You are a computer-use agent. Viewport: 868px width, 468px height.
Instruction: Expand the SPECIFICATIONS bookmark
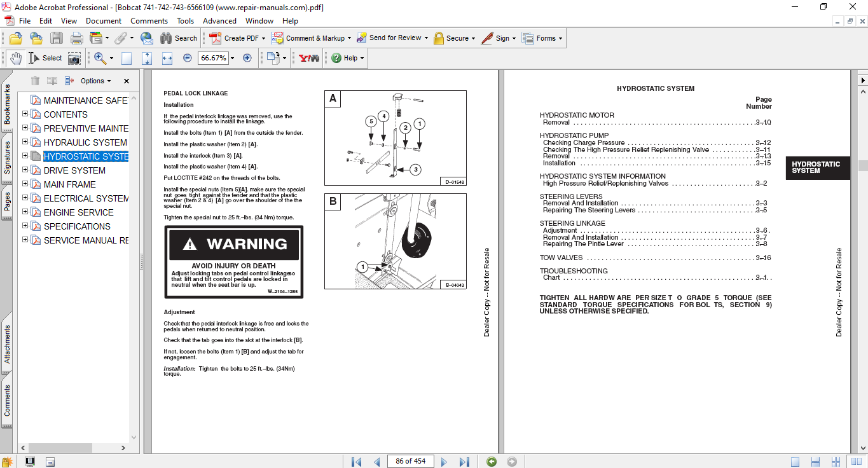[25, 226]
